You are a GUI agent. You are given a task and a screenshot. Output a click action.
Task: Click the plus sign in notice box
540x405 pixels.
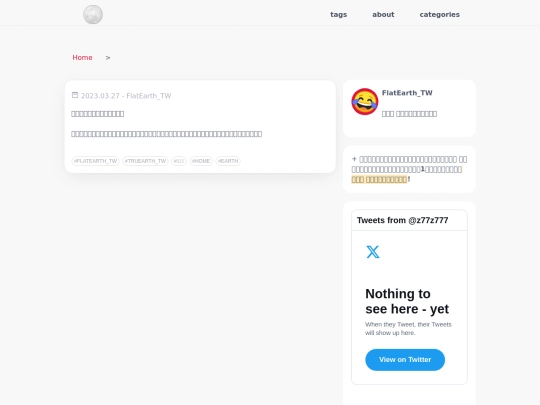(354, 159)
